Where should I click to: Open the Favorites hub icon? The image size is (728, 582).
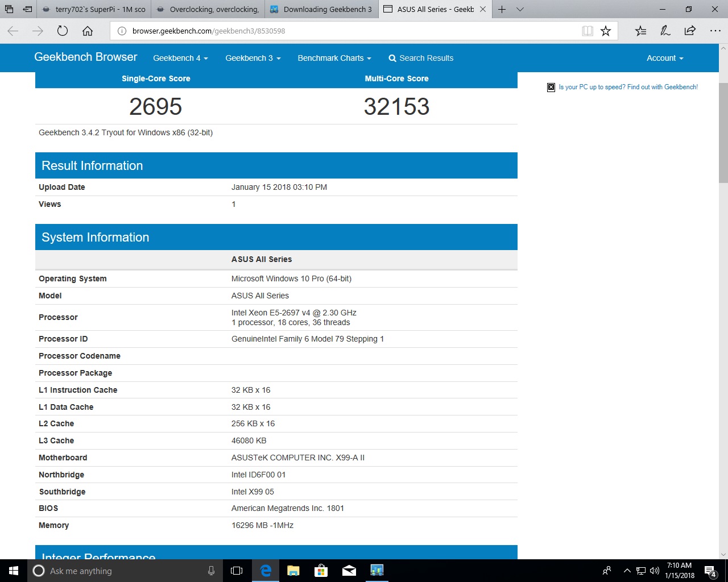[x=640, y=31]
